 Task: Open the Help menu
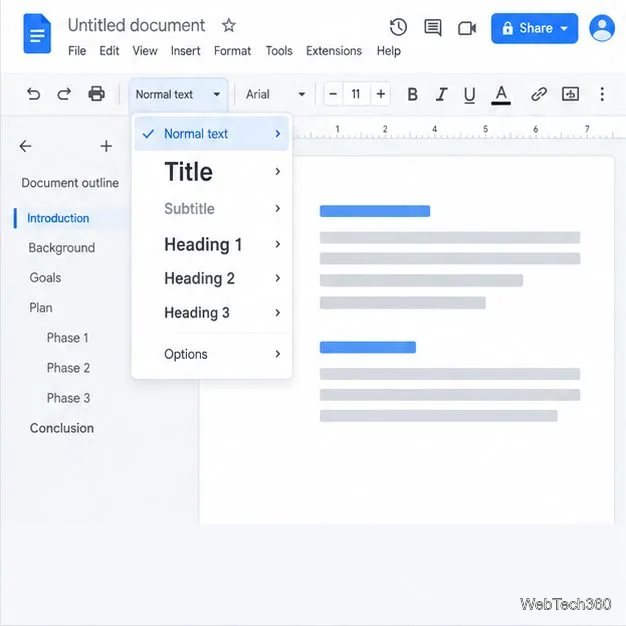coord(388,51)
